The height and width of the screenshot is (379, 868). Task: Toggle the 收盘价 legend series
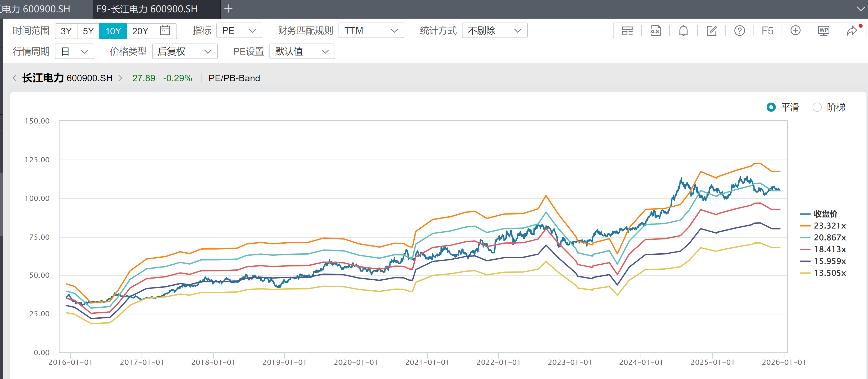coord(825,214)
